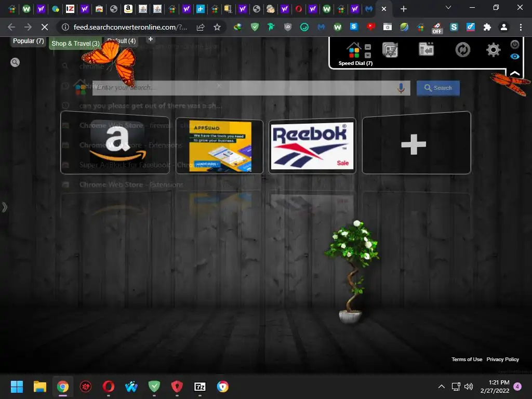Screen dimensions: 532x399
Task: Open the Amazon speed dial tile
Action: (x=115, y=142)
